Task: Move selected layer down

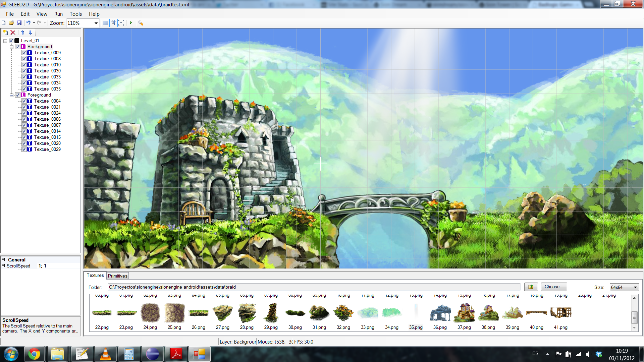Action: coord(30,33)
